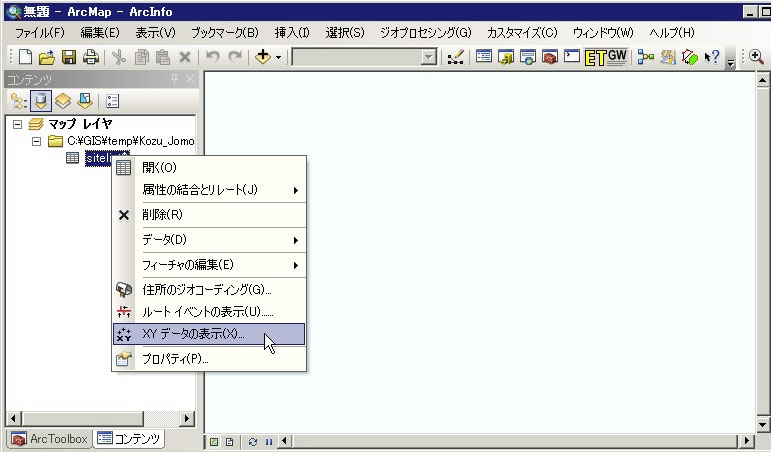Click contents panel scroll right arrow
Image resolution: width=771 pixels, height=452 pixels.
186,419
